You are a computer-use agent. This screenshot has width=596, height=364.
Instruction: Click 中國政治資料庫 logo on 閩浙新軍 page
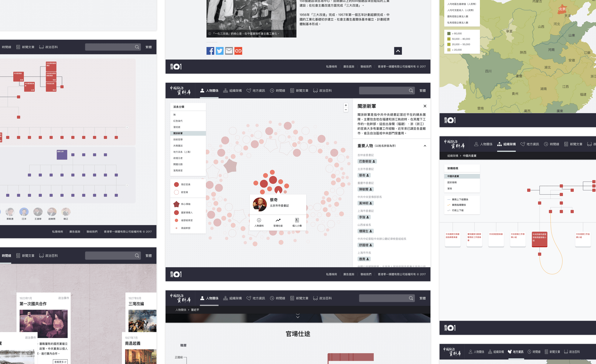pyautogui.click(x=180, y=90)
